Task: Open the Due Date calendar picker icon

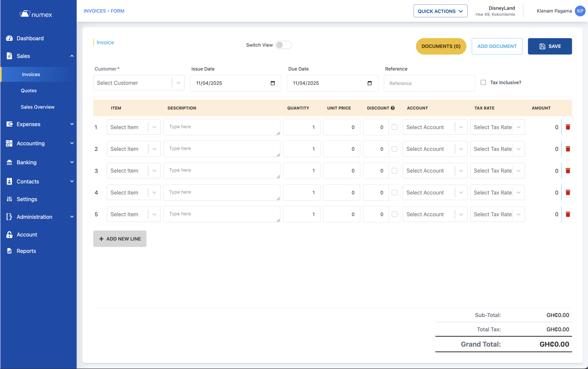Action: 370,83
